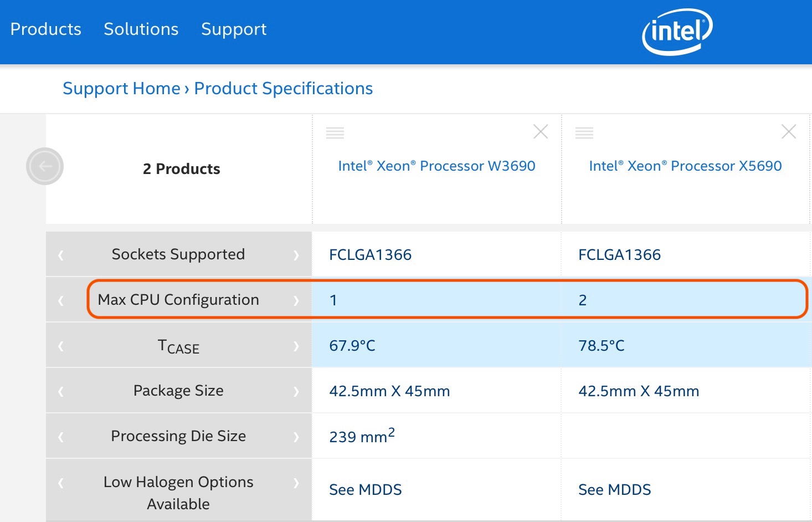Click left chevron on Processing Die Size row
Image resolution: width=812 pixels, height=522 pixels.
click(x=61, y=437)
